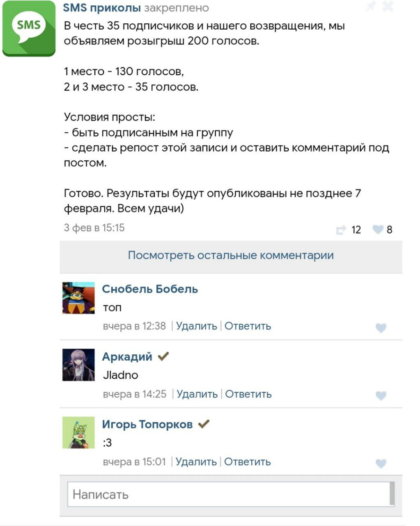
Task: Open the SMS приколы group name link
Action: click(x=102, y=8)
